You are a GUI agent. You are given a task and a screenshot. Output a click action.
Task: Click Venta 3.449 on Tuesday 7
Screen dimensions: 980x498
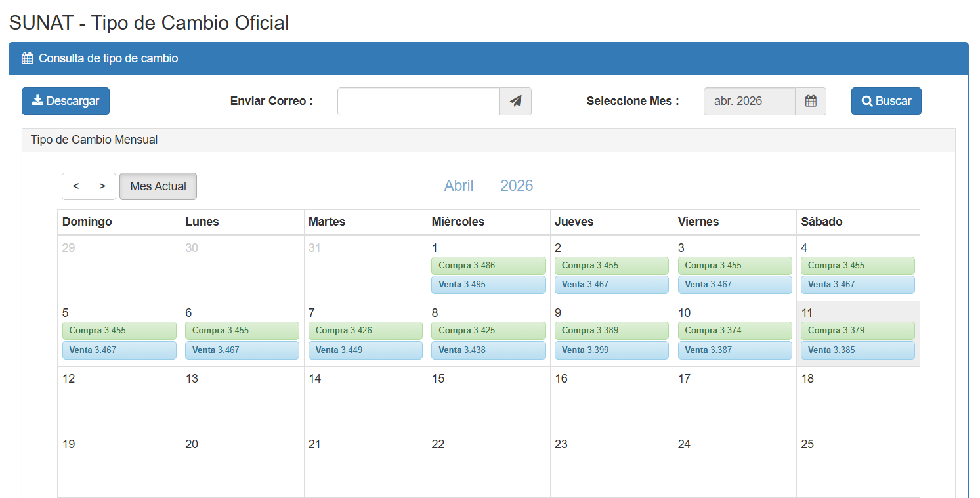[365, 350]
